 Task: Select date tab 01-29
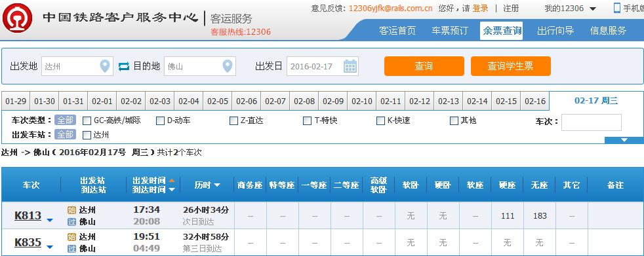point(16,101)
